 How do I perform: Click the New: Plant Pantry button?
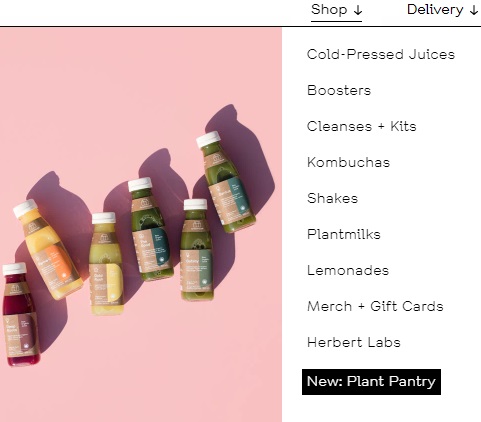[x=371, y=382]
